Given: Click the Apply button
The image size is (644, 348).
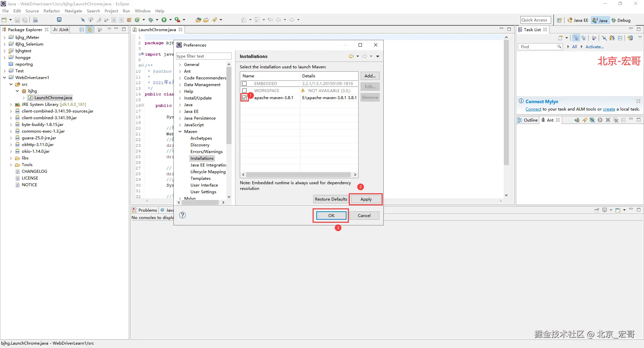Looking at the screenshot, I should coord(366,199).
